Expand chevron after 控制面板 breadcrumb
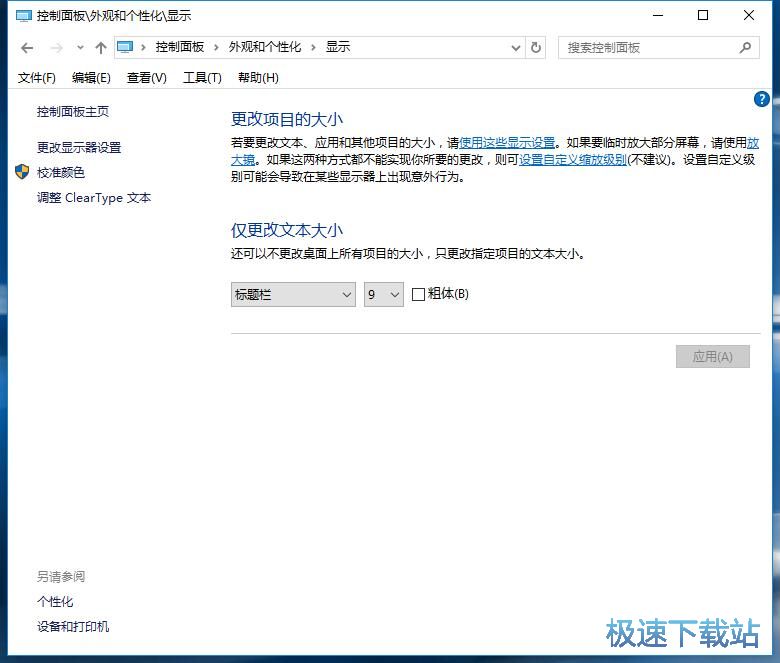The image size is (780, 663). click(x=216, y=48)
